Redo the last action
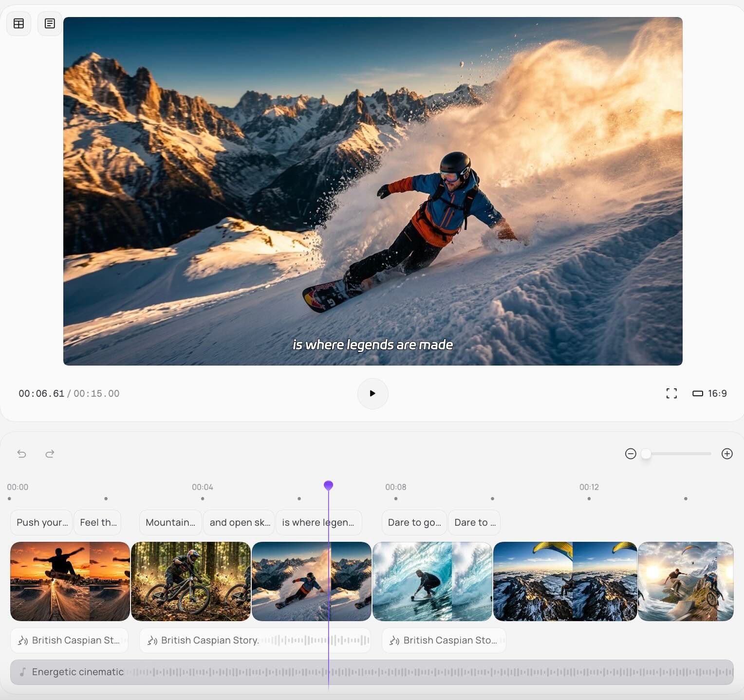 click(x=50, y=454)
